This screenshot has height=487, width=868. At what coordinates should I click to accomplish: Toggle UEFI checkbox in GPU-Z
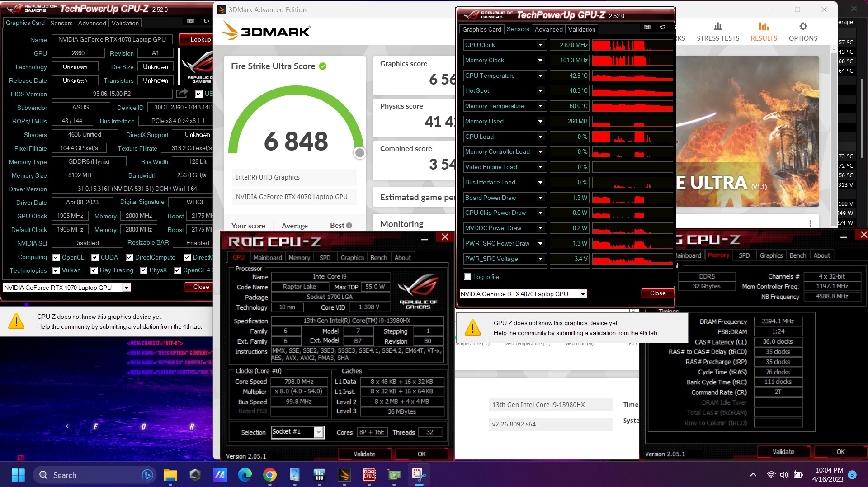click(x=199, y=94)
